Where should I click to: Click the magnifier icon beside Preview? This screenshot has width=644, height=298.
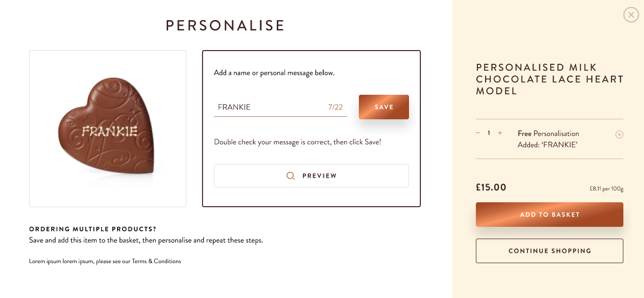[291, 176]
